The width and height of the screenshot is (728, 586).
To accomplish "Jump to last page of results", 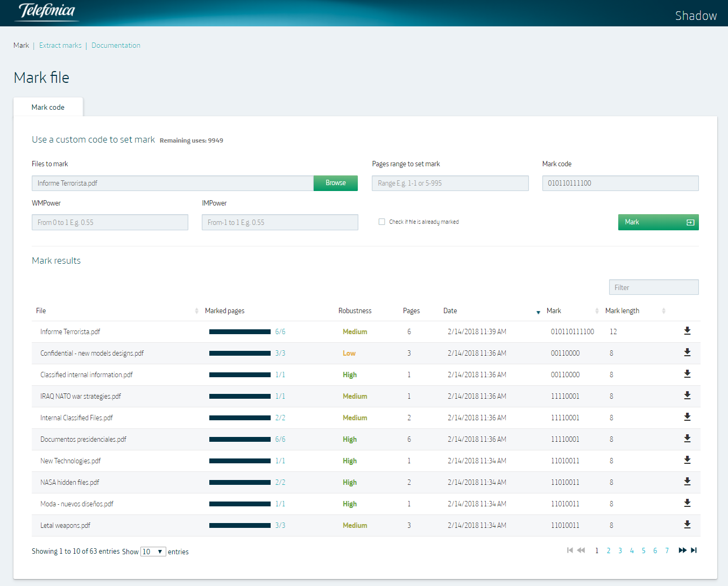I will click(x=694, y=550).
